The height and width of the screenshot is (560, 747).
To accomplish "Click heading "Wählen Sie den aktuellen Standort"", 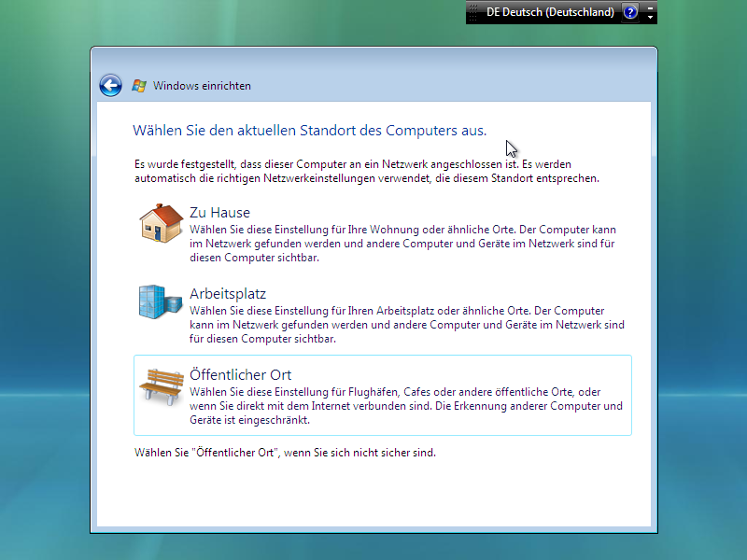I will pos(309,130).
